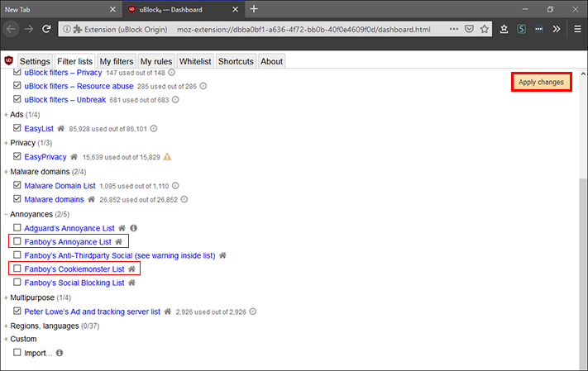Screen dimensions: 588x371
Task: Click the site information icon in address bar
Action: [x=66, y=29]
